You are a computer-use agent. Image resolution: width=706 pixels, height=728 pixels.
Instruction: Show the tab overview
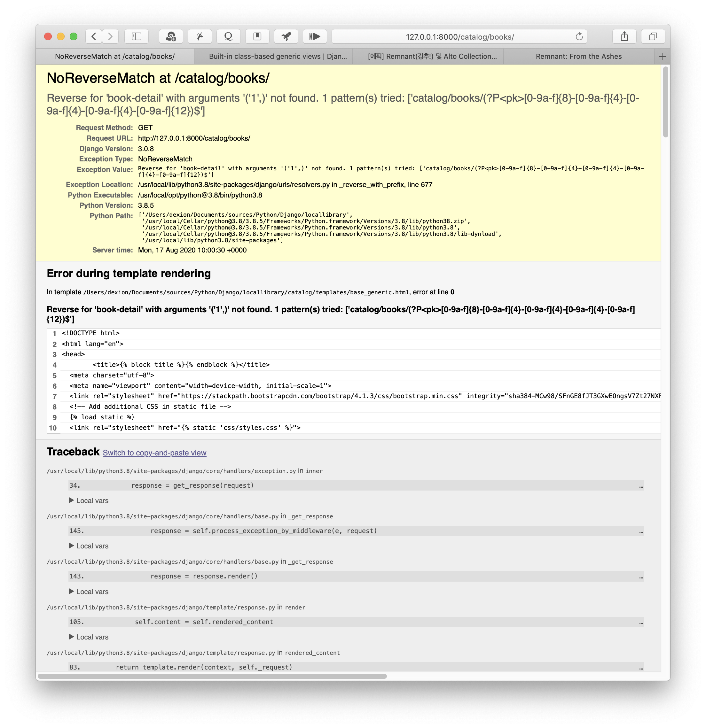click(653, 36)
